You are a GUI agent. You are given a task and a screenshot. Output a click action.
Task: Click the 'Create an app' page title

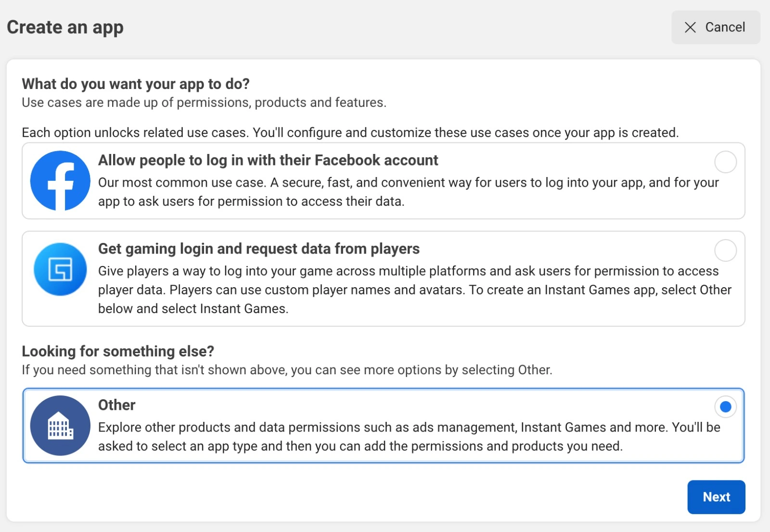[65, 27]
